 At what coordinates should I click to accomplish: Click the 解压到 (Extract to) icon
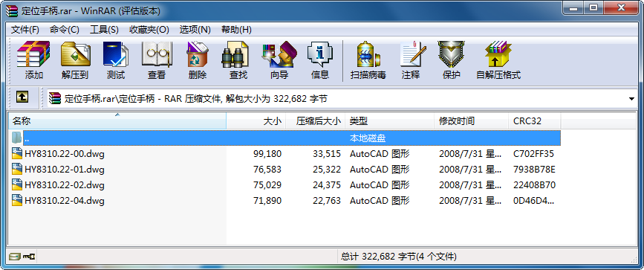pyautogui.click(x=75, y=60)
